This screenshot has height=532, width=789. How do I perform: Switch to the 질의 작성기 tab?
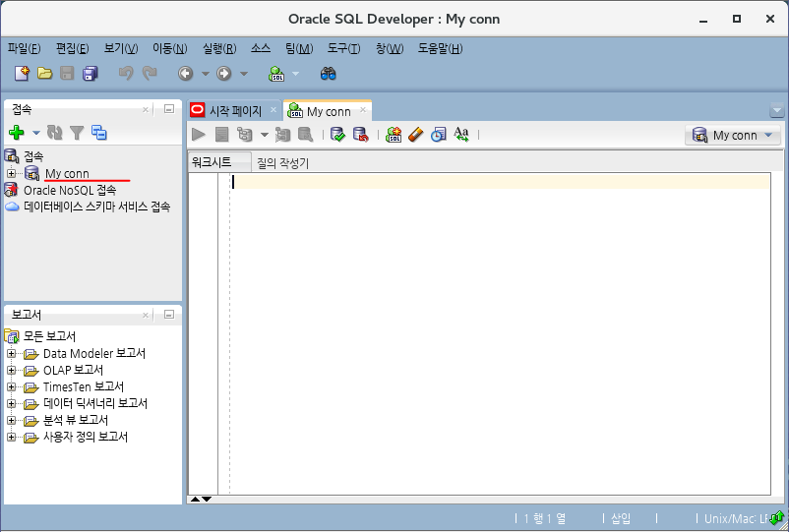tap(282, 163)
